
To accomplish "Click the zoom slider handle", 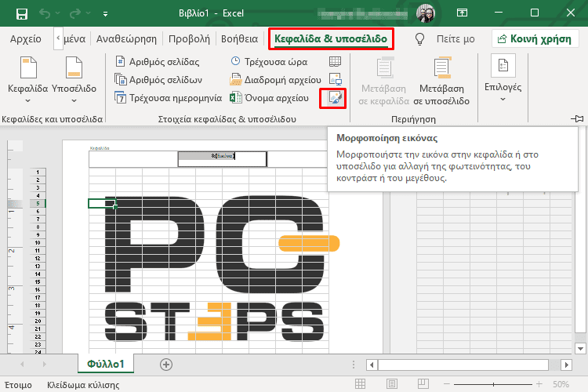I will pyautogui.click(x=493, y=384).
